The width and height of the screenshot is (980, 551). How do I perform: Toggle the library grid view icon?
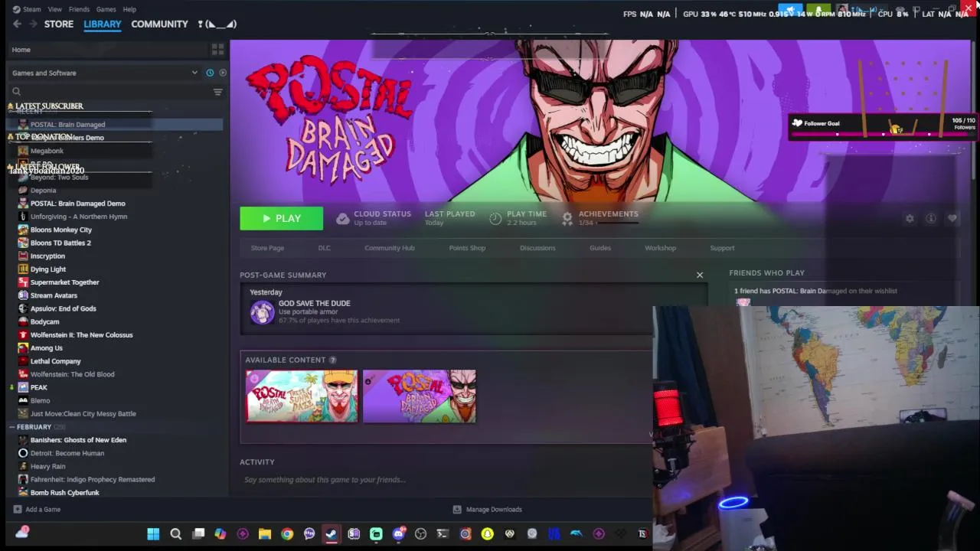(x=217, y=50)
